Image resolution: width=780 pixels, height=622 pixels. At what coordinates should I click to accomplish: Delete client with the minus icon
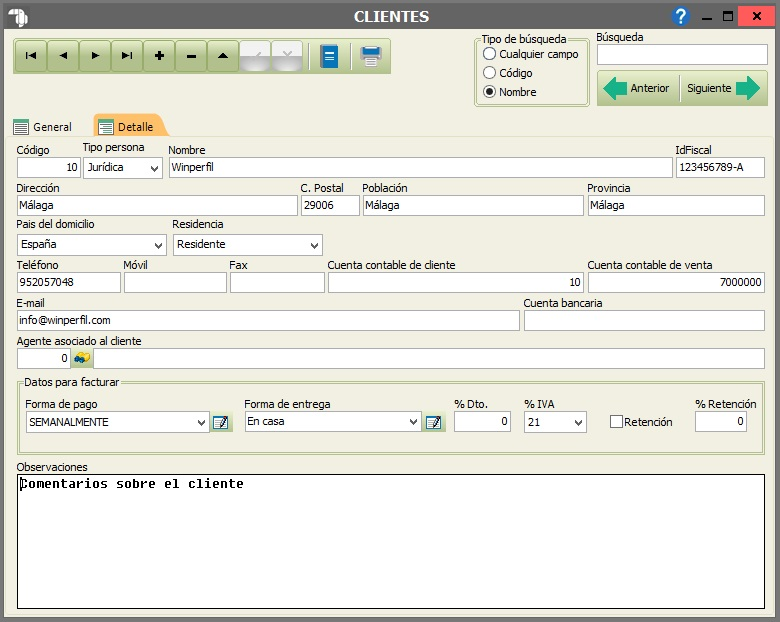(x=191, y=56)
